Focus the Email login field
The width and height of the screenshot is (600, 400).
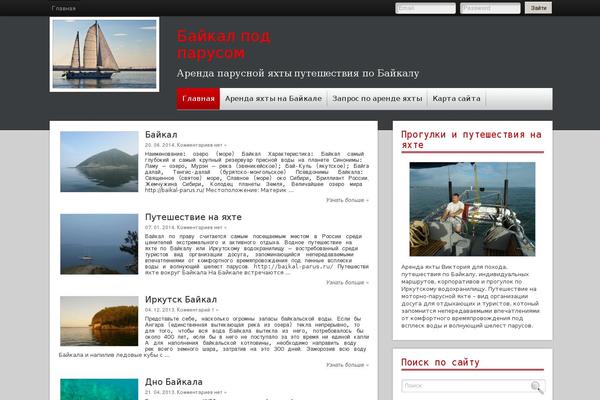pyautogui.click(x=425, y=8)
